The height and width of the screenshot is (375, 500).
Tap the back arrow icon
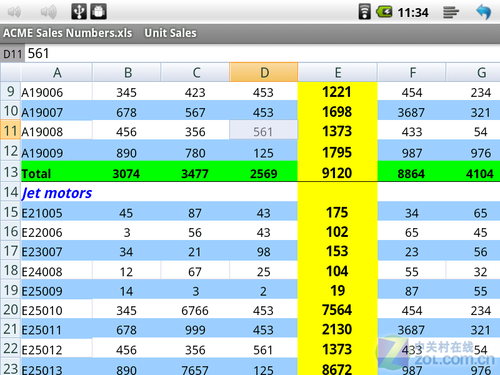pyautogui.click(x=483, y=12)
